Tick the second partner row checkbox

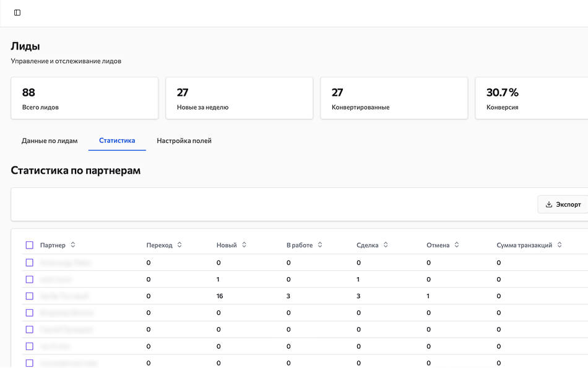tap(29, 280)
